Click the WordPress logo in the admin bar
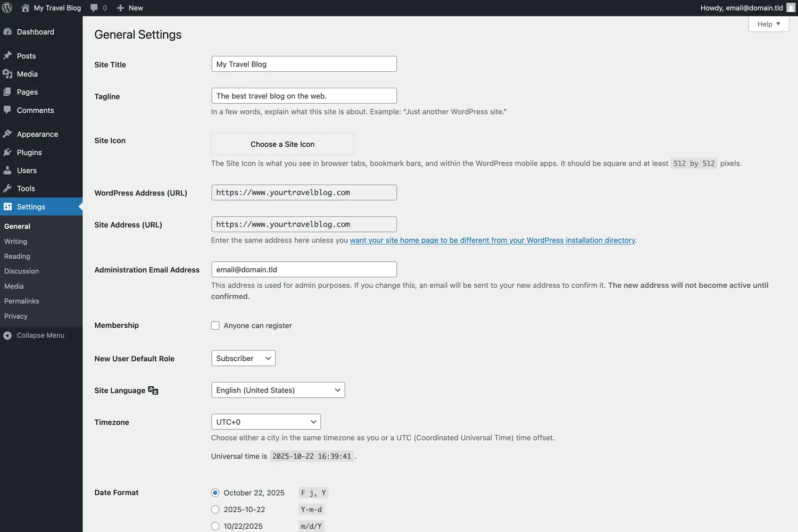This screenshot has height=532, width=798. [x=7, y=7]
